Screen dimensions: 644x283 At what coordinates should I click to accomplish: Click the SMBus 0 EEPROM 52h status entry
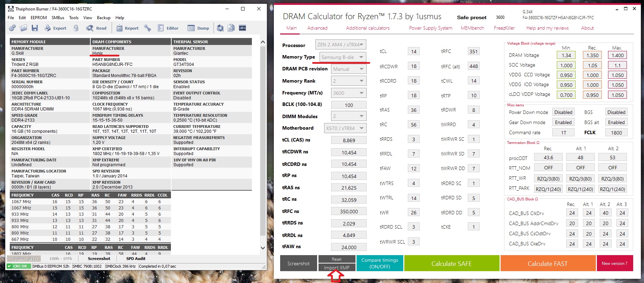51,266
